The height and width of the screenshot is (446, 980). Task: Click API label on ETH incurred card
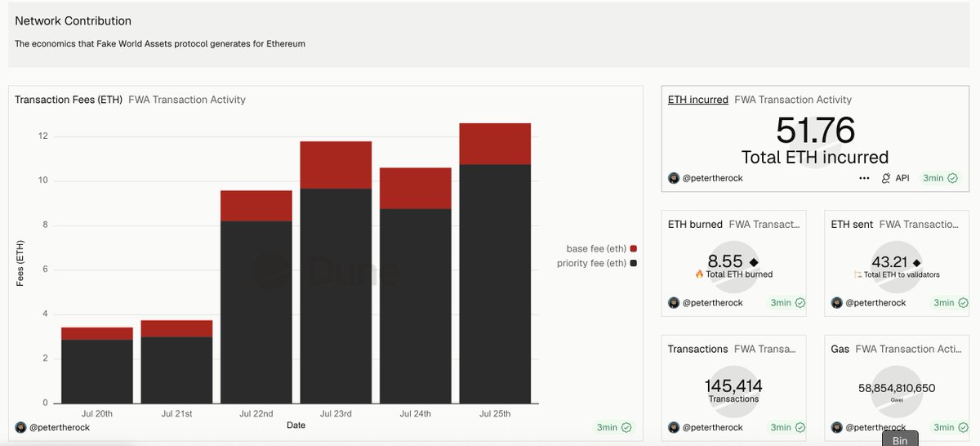(902, 178)
